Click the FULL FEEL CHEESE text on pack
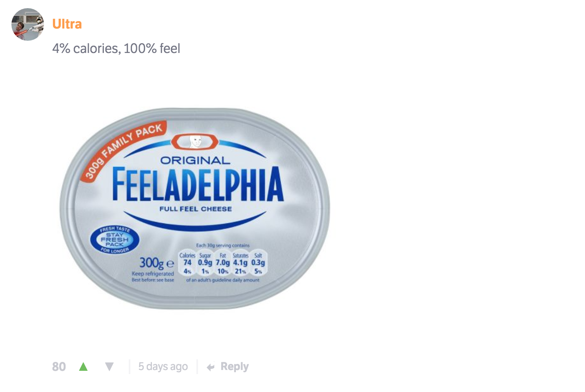Screen dimensions: 585x392 pyautogui.click(x=196, y=209)
